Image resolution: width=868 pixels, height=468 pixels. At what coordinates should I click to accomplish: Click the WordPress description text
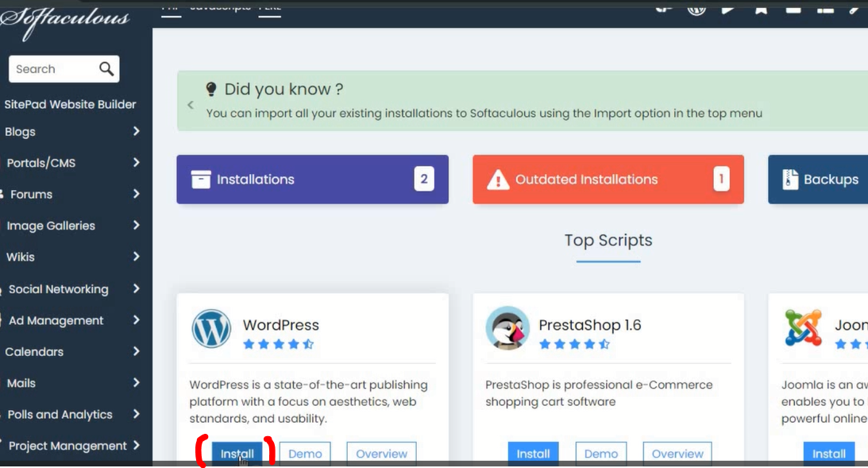coord(309,401)
